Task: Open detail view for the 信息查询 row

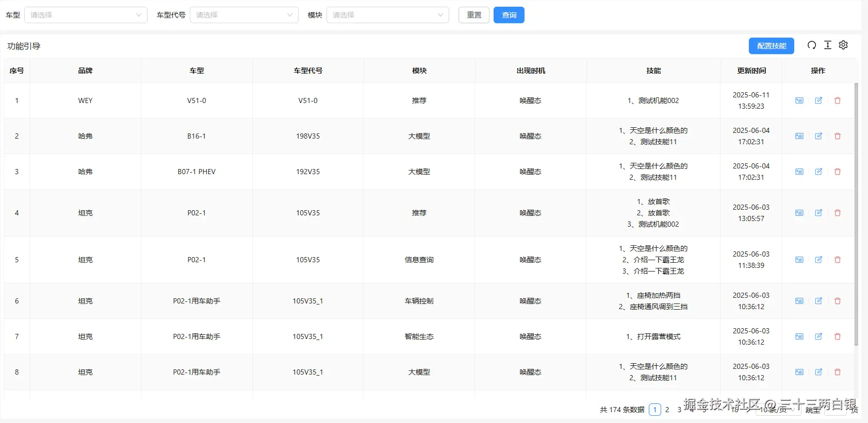Action: click(x=799, y=260)
